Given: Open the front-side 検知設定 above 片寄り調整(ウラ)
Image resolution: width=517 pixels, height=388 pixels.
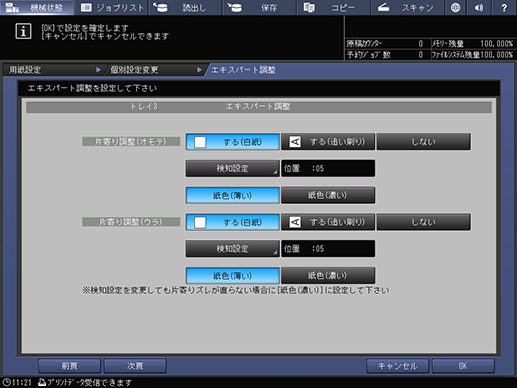Looking at the screenshot, I should pos(232,168).
